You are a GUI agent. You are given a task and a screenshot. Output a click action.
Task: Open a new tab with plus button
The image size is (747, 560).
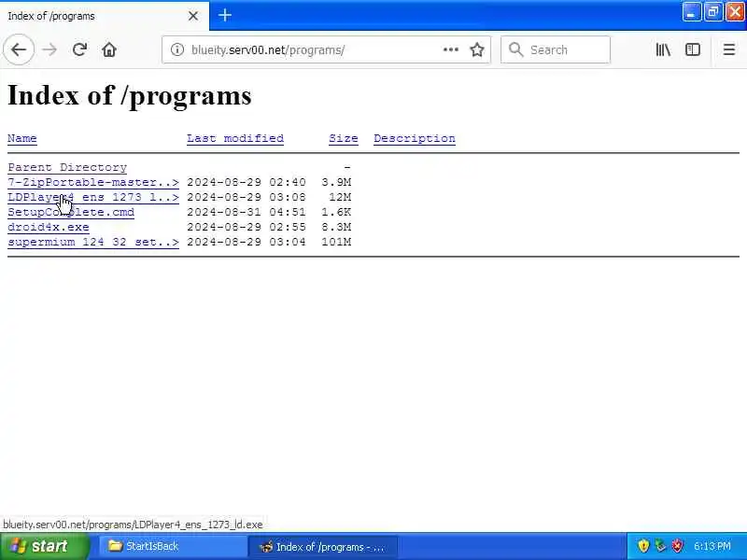(225, 16)
